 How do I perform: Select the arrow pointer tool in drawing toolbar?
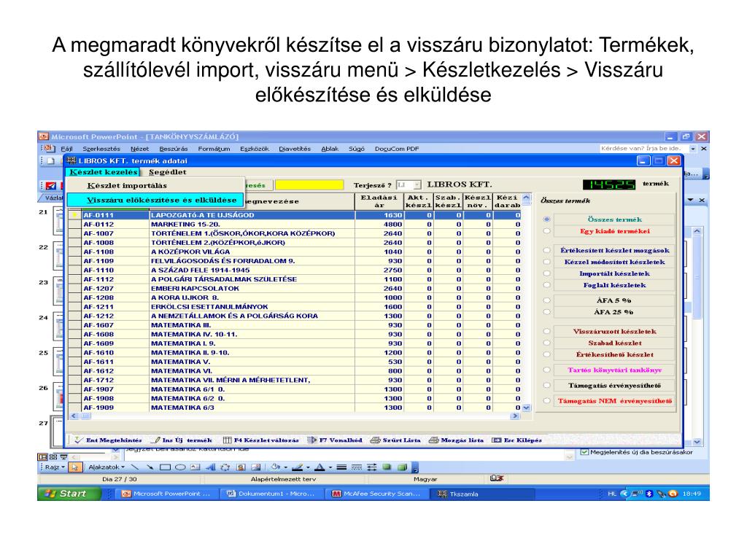(75, 467)
